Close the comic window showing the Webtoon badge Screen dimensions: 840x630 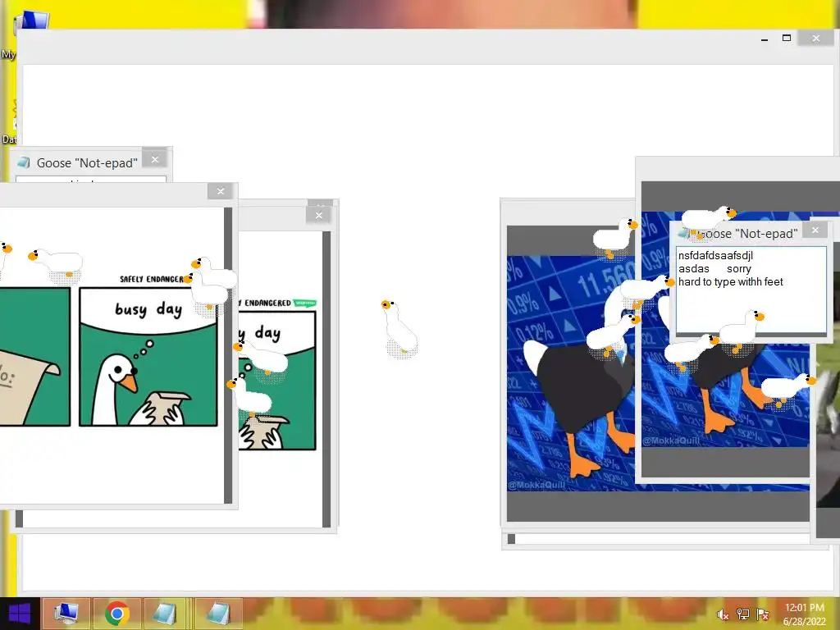(319, 216)
